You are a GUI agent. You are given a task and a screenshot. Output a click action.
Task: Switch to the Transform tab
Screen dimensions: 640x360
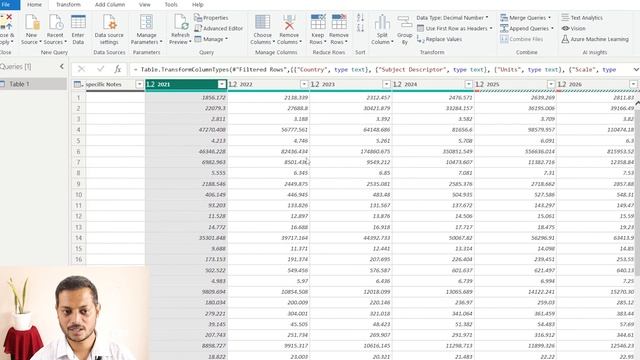click(x=68, y=4)
